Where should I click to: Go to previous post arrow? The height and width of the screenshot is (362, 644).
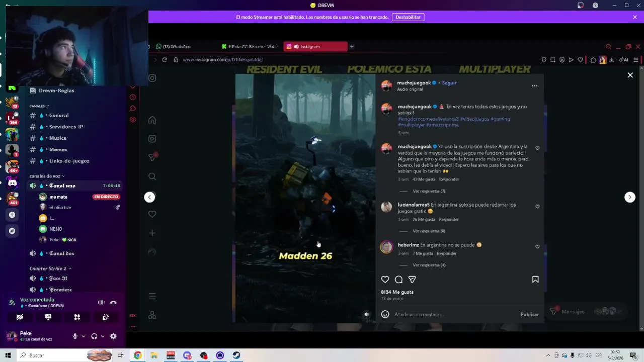[149, 197]
